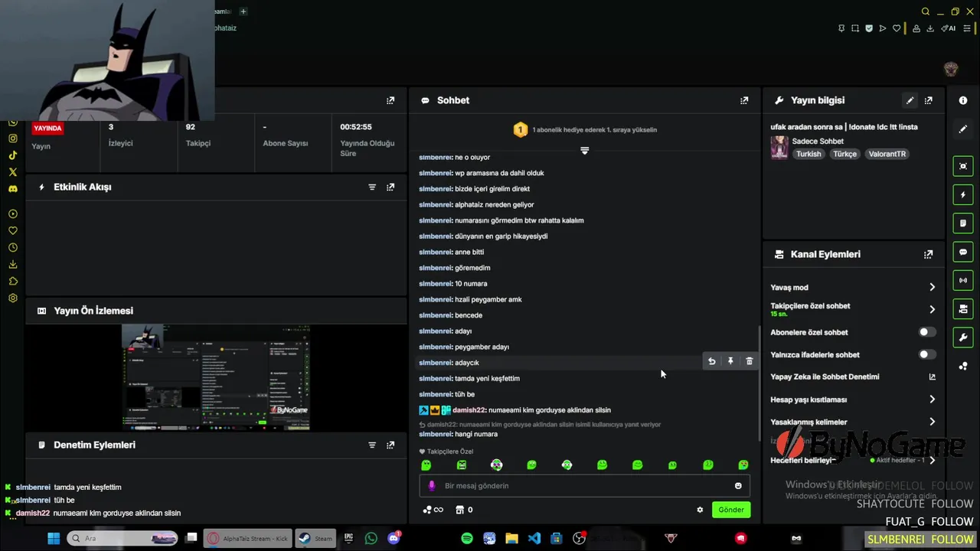
Task: Open filter options in Denetim Eylemleri
Action: click(x=372, y=445)
